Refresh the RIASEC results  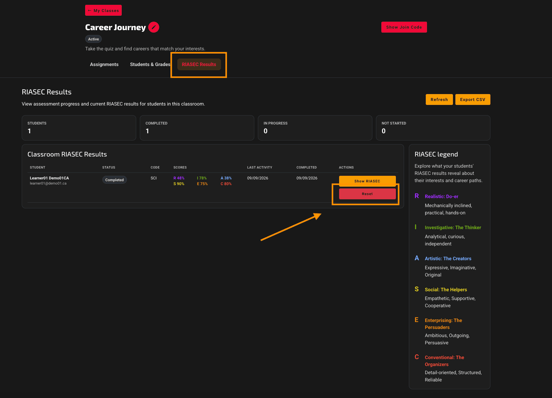(439, 100)
